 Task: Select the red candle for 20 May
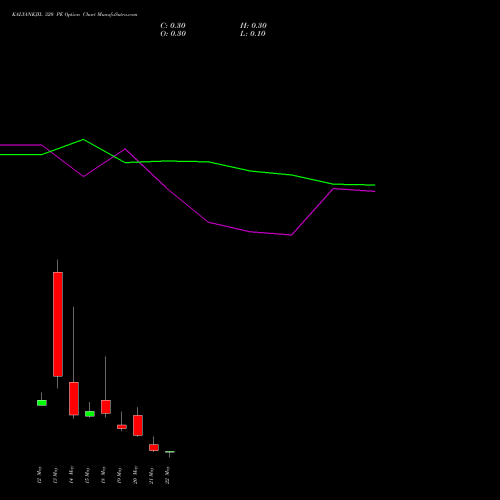point(138,425)
